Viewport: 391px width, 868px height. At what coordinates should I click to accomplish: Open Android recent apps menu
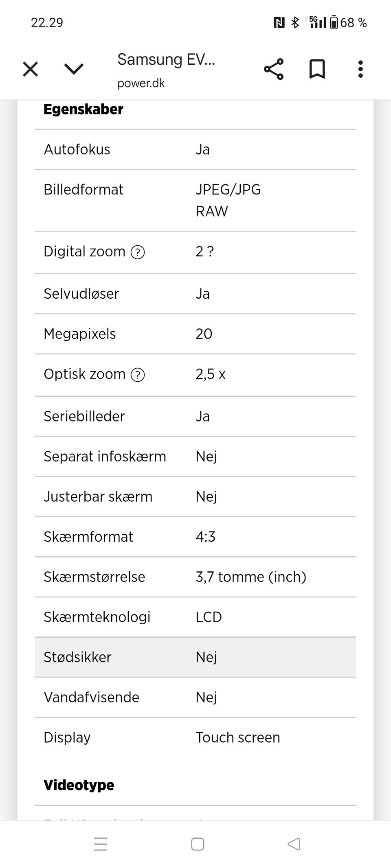[101, 844]
